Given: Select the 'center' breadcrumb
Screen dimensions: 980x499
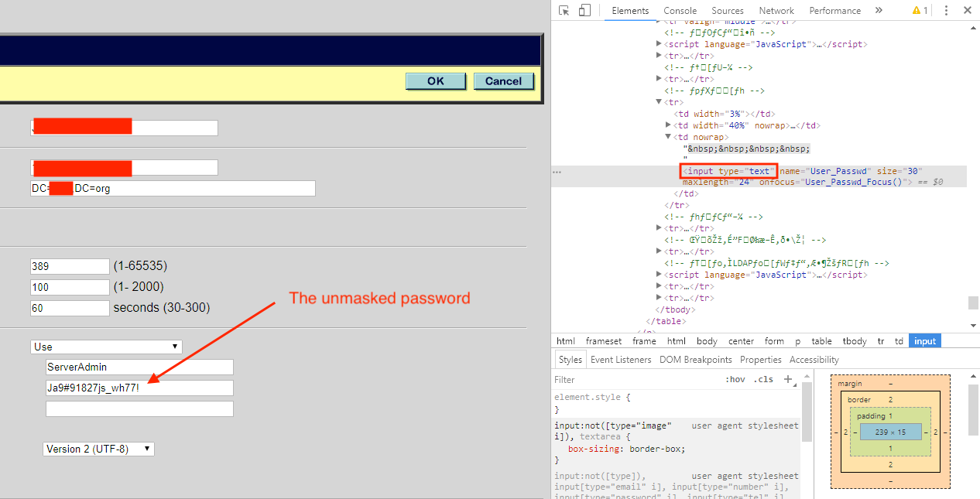Looking at the screenshot, I should 741,341.
